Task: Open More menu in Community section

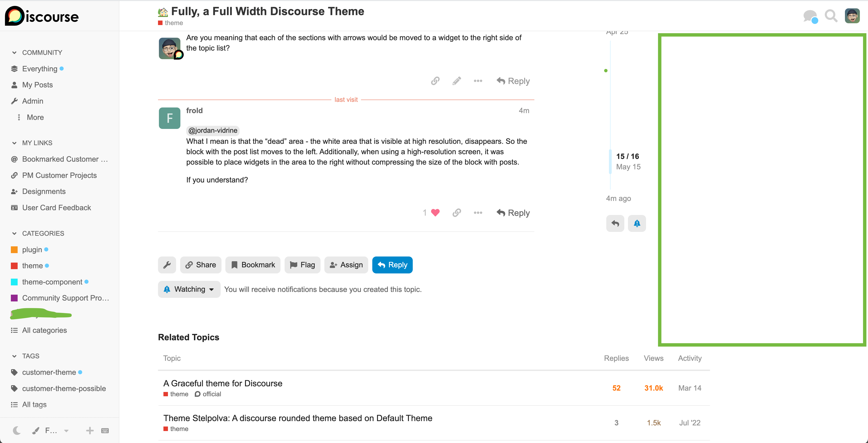Action: 35,117
